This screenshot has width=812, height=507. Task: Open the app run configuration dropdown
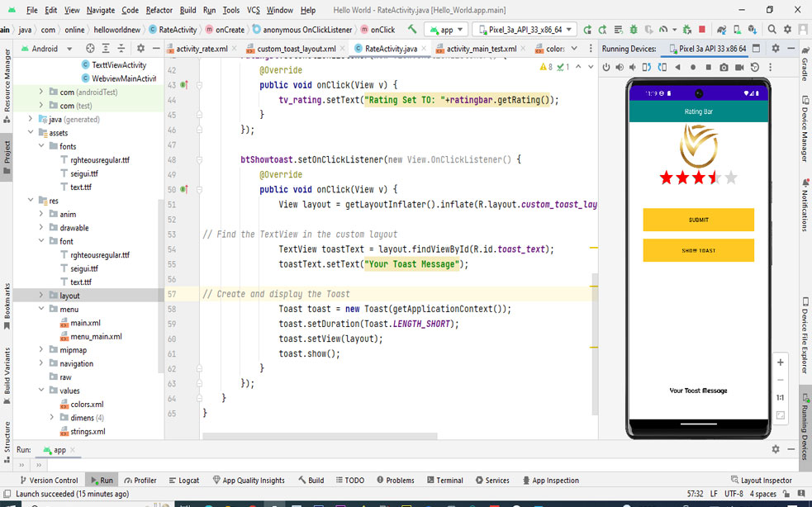pos(446,30)
